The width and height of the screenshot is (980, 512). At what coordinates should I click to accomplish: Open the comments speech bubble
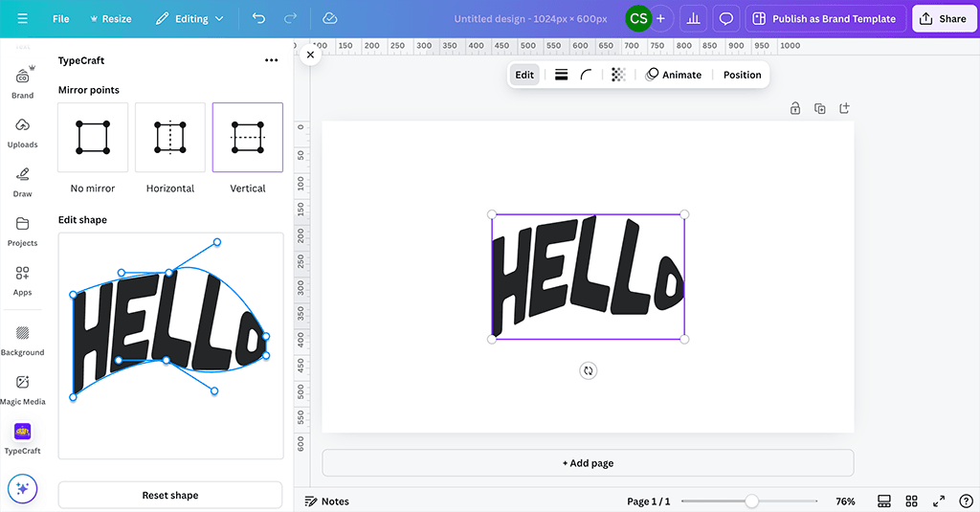point(725,19)
